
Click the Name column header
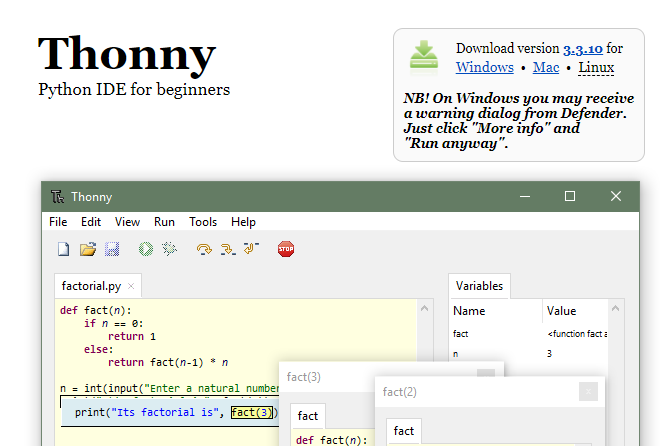(x=469, y=311)
